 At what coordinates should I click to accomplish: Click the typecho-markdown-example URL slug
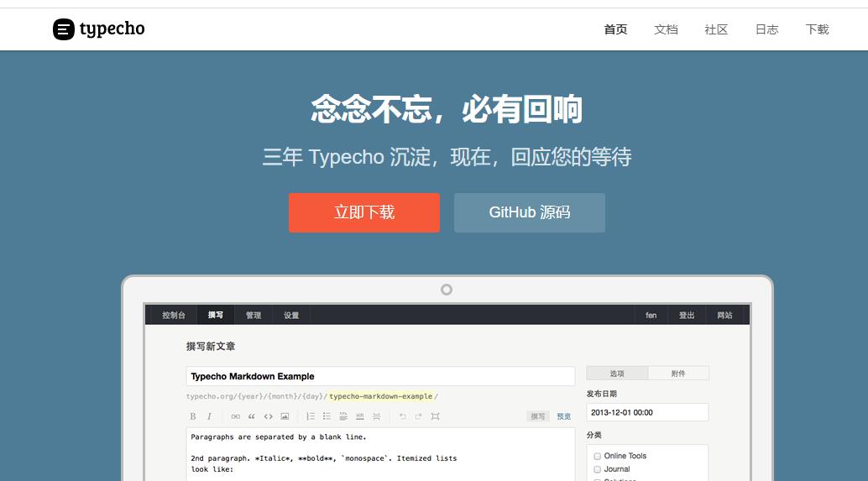tap(381, 396)
